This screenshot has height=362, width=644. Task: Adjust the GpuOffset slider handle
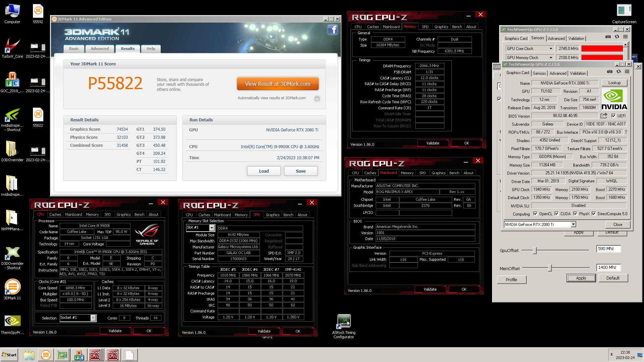coord(535,250)
